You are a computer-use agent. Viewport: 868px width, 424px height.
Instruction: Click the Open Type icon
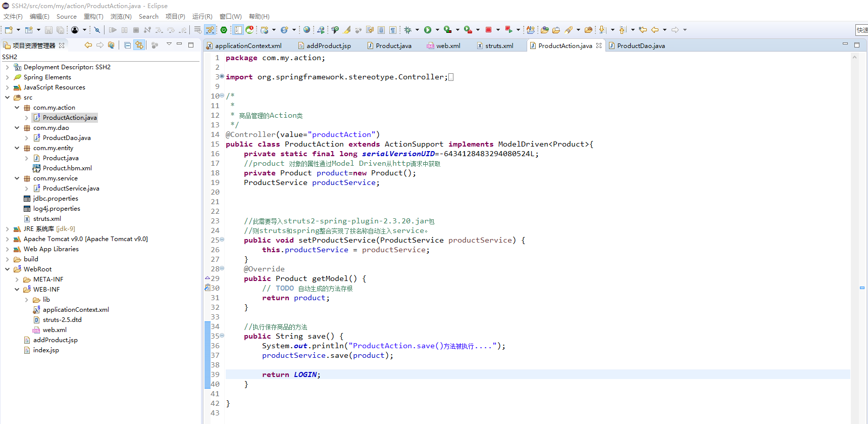point(545,30)
